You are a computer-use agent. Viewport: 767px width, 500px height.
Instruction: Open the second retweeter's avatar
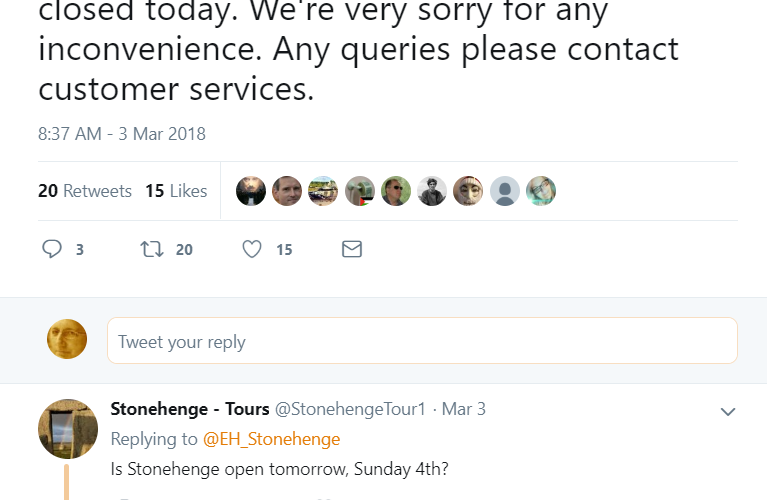tap(287, 191)
